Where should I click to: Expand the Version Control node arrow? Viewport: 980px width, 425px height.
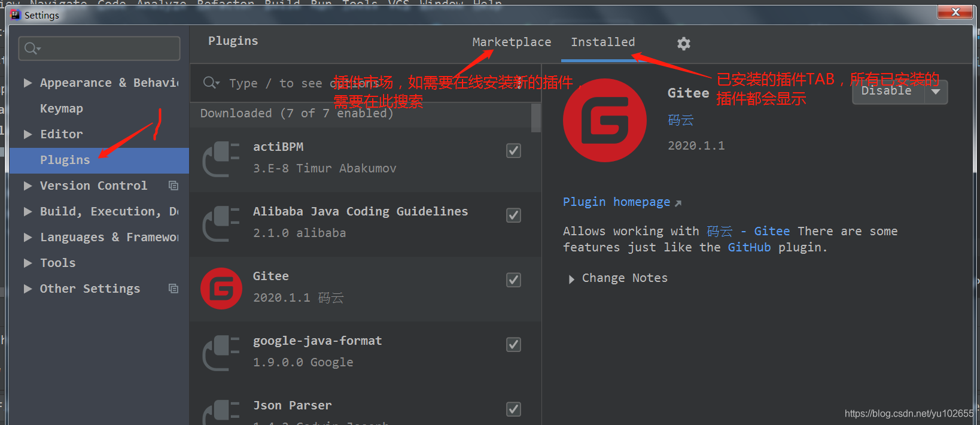point(28,186)
